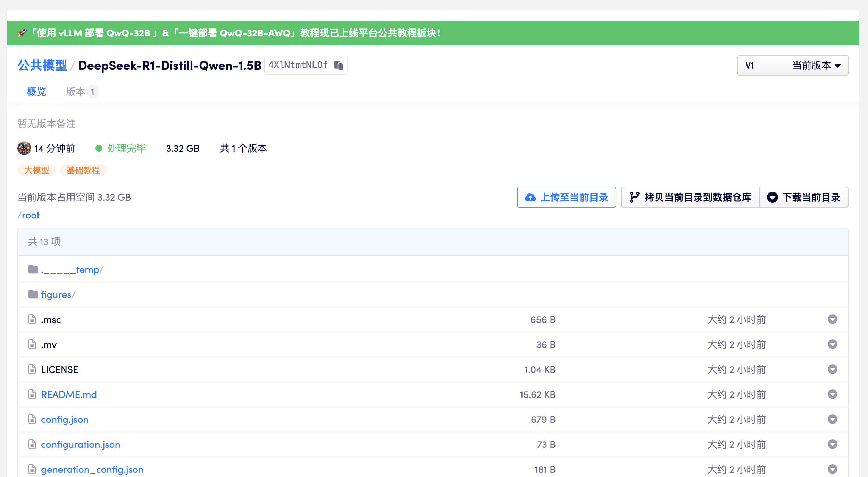Image resolution: width=868 pixels, height=477 pixels.
Task: Expand the actions arrow for .msc file
Action: pos(832,319)
